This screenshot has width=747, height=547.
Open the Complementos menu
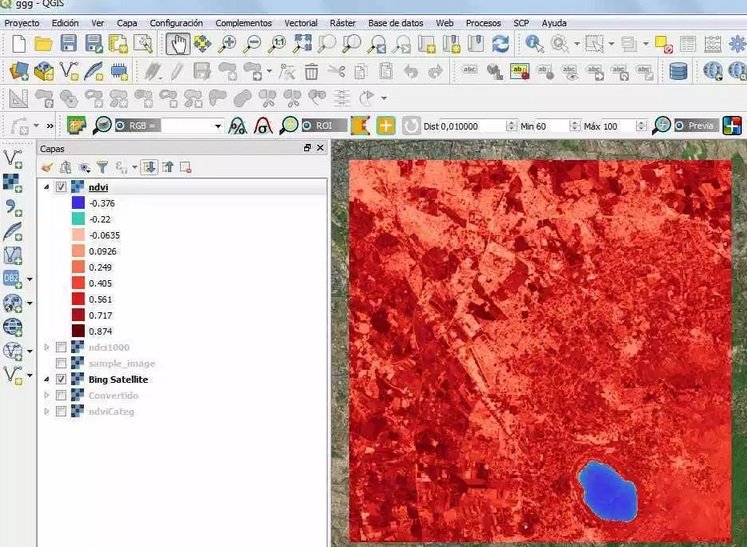(243, 22)
